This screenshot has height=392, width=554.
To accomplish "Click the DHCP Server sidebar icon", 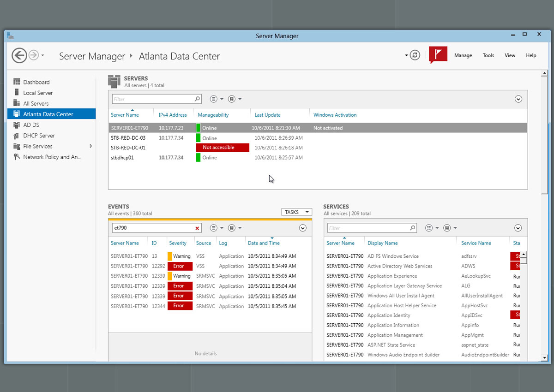I will [x=17, y=136].
